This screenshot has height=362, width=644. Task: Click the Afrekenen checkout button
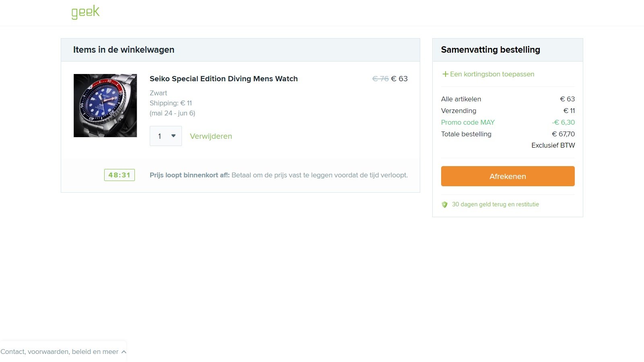point(508,176)
